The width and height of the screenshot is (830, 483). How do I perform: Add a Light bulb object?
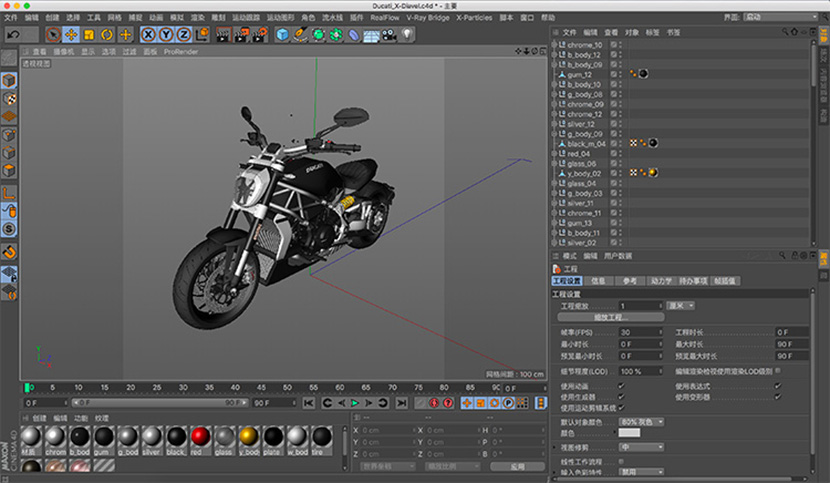[407, 35]
